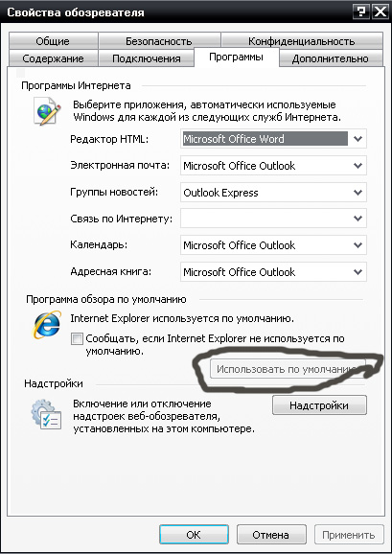Switch to the Конфиденциальность tab
Image resolution: width=392 pixels, height=554 pixels.
[x=302, y=41]
